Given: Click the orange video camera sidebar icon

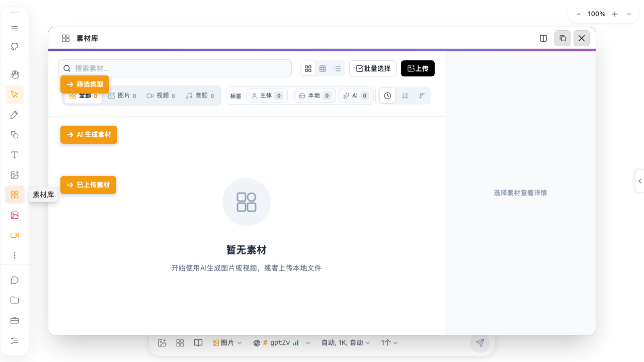Looking at the screenshot, I should 15,235.
